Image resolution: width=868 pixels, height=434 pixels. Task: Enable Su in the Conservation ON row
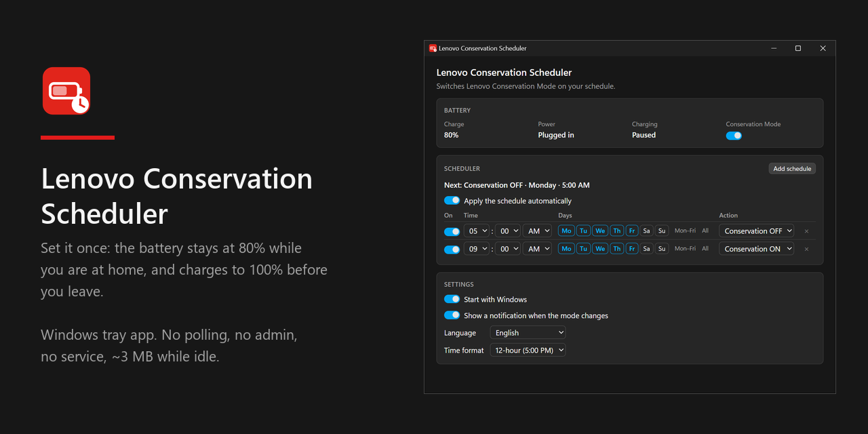[x=662, y=249]
